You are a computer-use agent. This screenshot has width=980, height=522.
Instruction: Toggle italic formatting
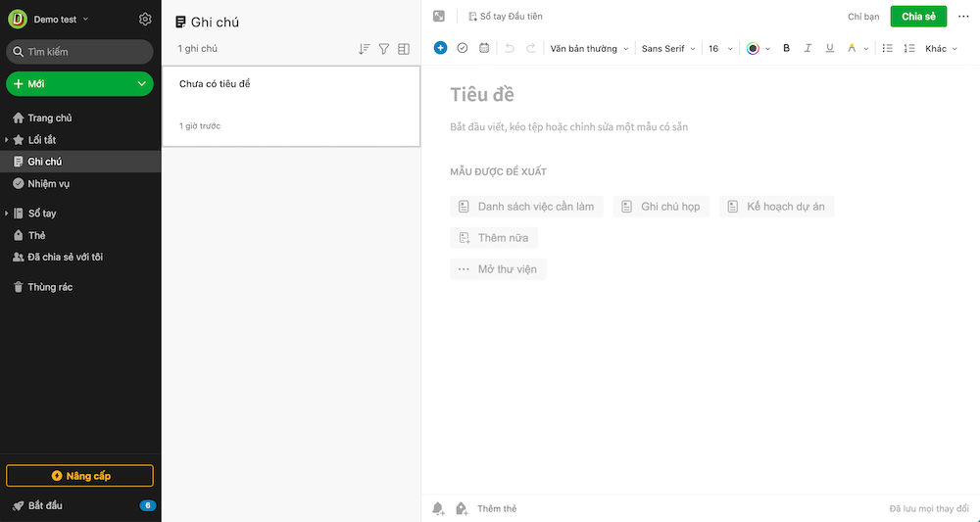coord(808,48)
